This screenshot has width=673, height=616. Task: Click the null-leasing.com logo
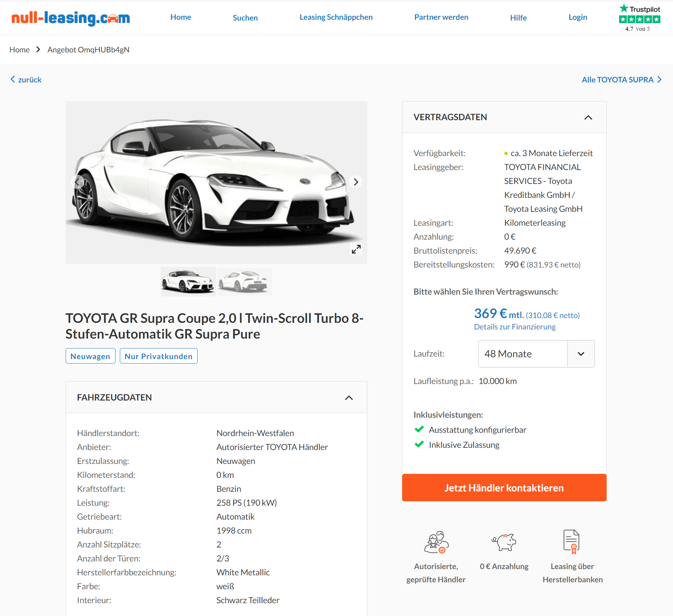71,18
